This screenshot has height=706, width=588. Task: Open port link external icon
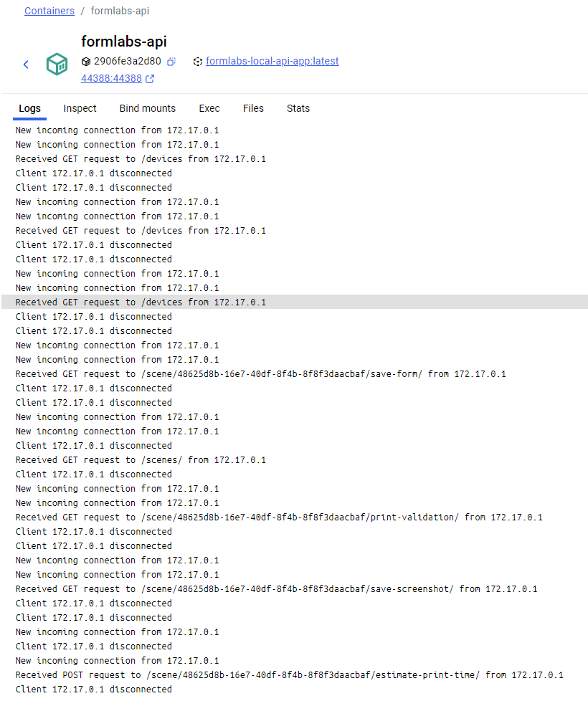coord(150,79)
